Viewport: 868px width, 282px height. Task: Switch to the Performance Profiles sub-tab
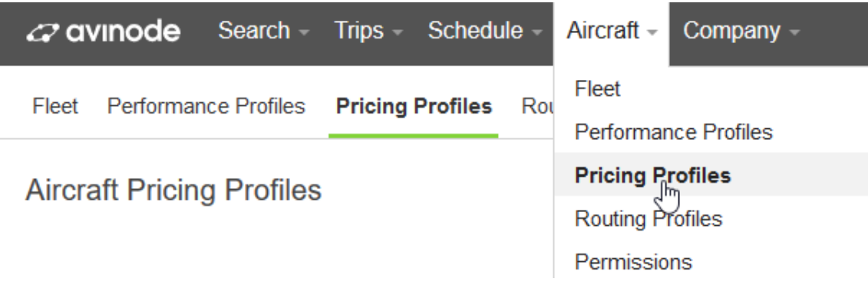[206, 106]
